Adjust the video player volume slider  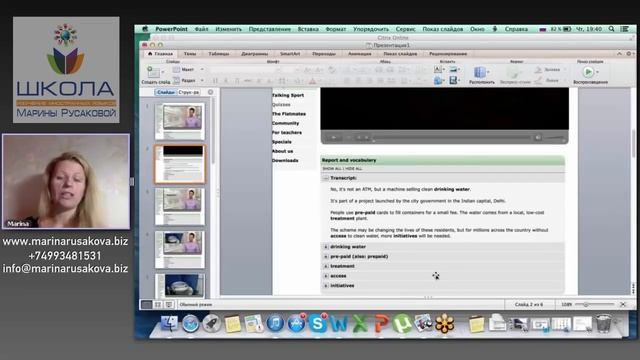coord(555,138)
